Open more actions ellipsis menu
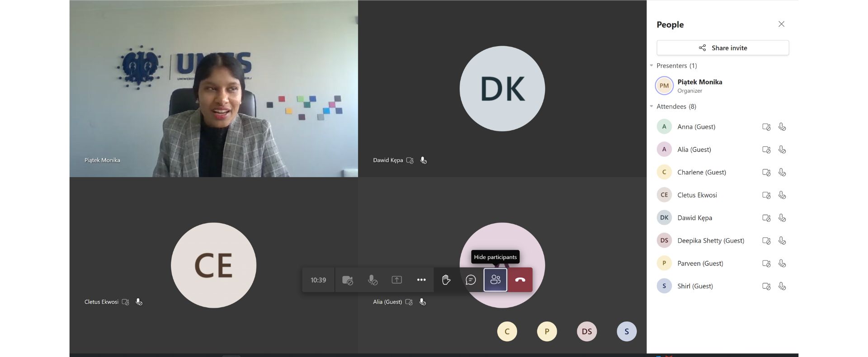 (x=421, y=280)
